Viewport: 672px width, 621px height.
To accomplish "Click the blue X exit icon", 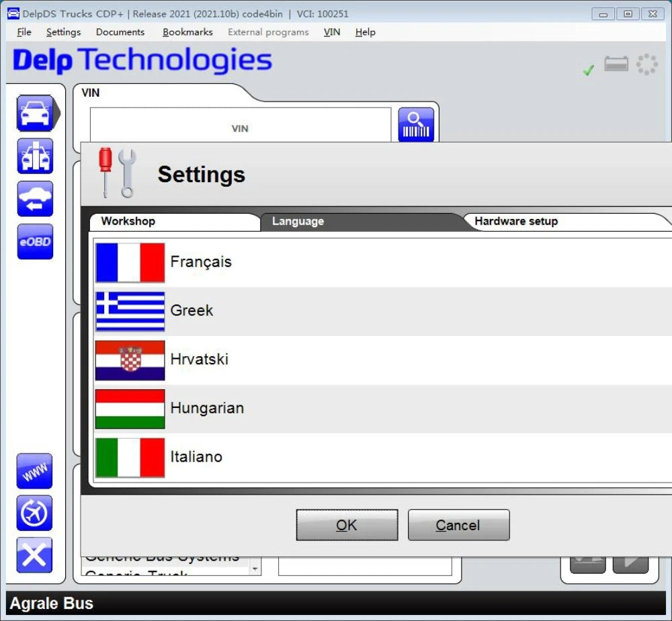I will coord(34,555).
